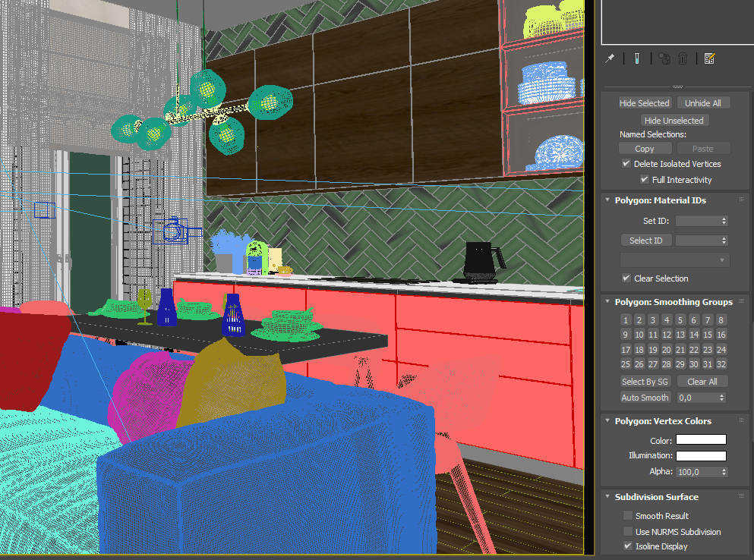Click the Alpha 100,0 value field
Image resolution: width=754 pixels, height=560 pixels.
tap(698, 472)
